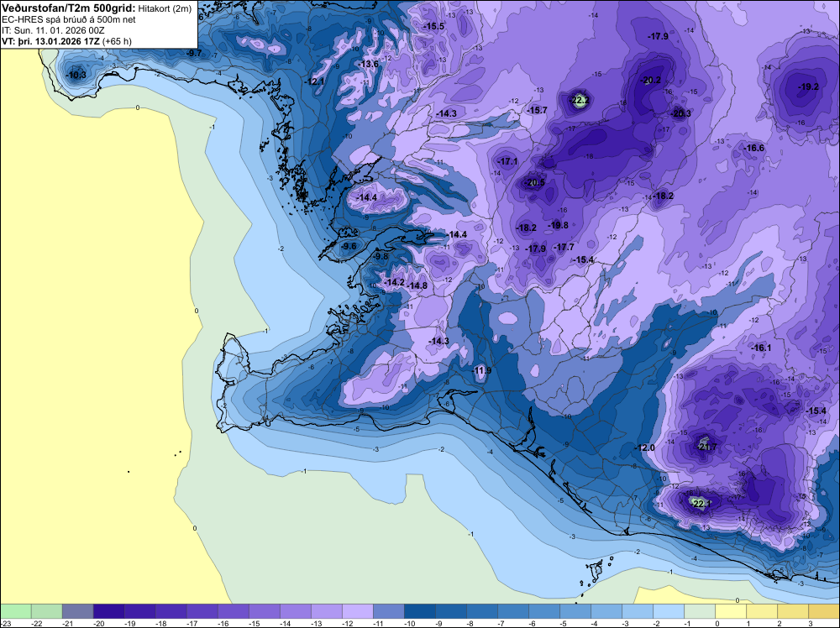Click the "Hitakort (2m)" label in header
This screenshot has height=628, width=840.
click(165, 9)
